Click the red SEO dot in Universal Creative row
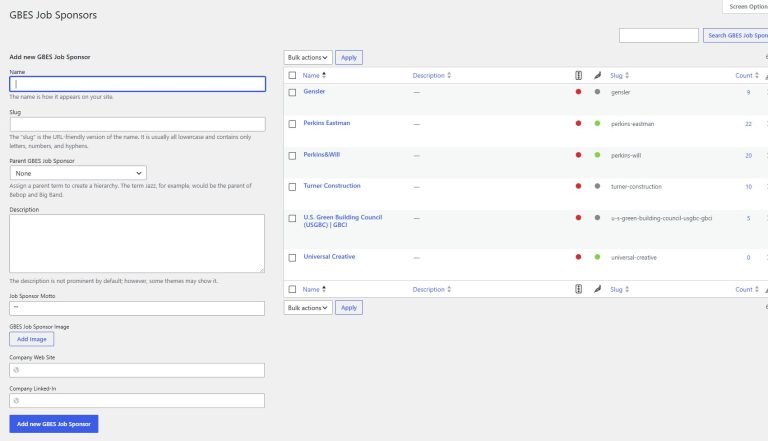This screenshot has height=441, width=768. click(x=578, y=257)
